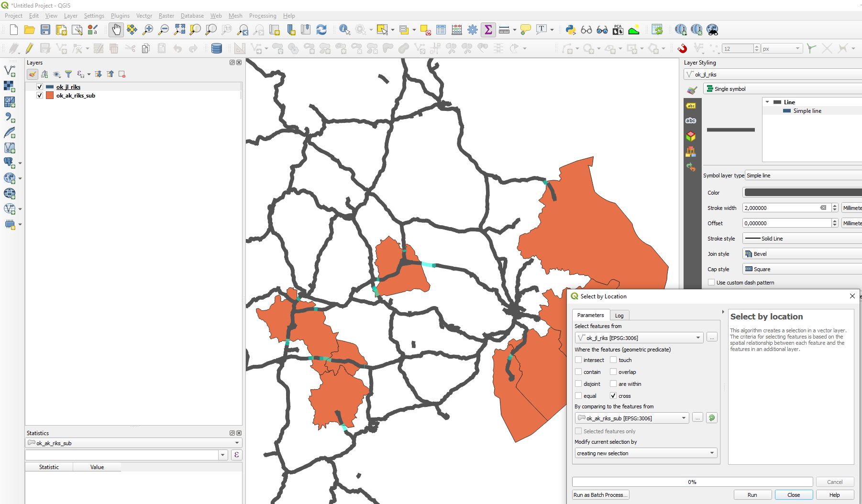This screenshot has height=504, width=862.
Task: Uncheck the cross predicate
Action: tap(613, 396)
